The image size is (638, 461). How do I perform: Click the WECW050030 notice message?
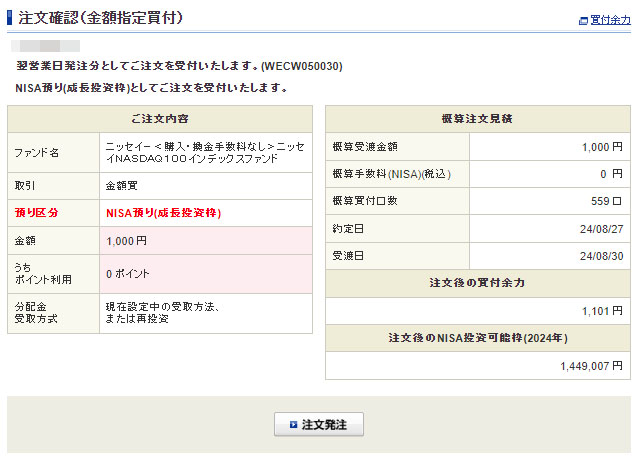coord(180,66)
